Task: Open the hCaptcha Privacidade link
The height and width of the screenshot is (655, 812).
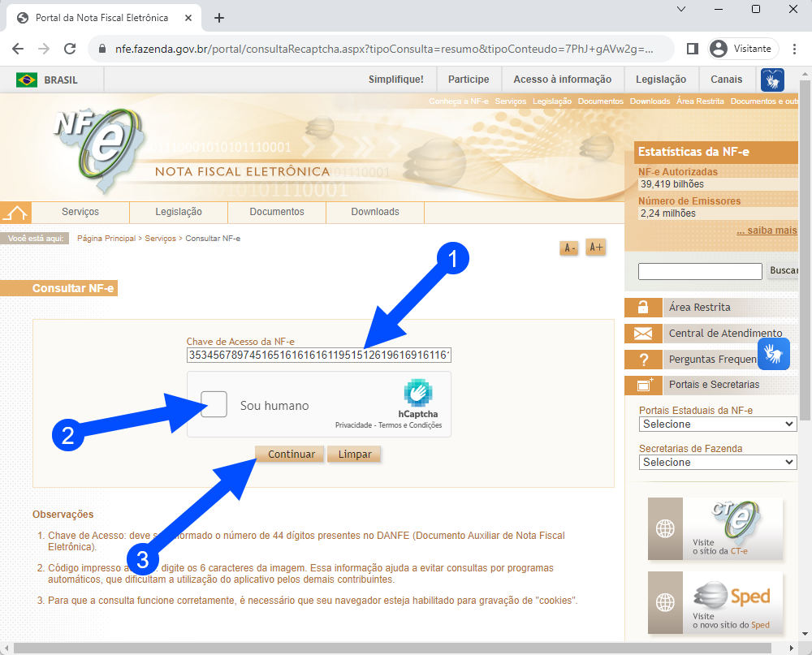Action: (x=354, y=425)
